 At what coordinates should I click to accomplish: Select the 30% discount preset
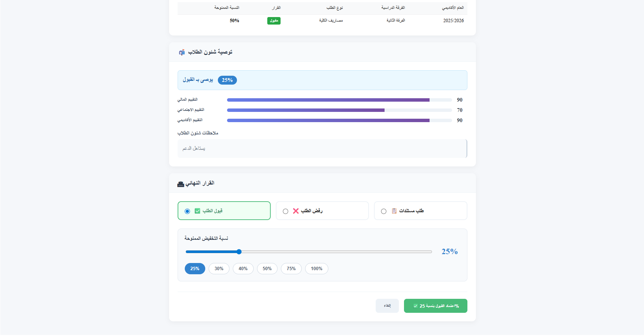[x=219, y=268]
